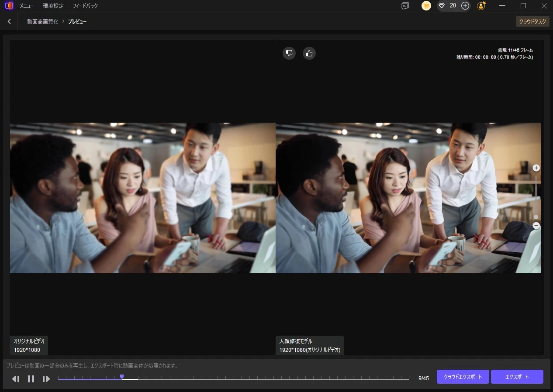Image resolution: width=553 pixels, height=392 pixels.
Task: Open the クラウドタスク panel
Action: pyautogui.click(x=532, y=21)
